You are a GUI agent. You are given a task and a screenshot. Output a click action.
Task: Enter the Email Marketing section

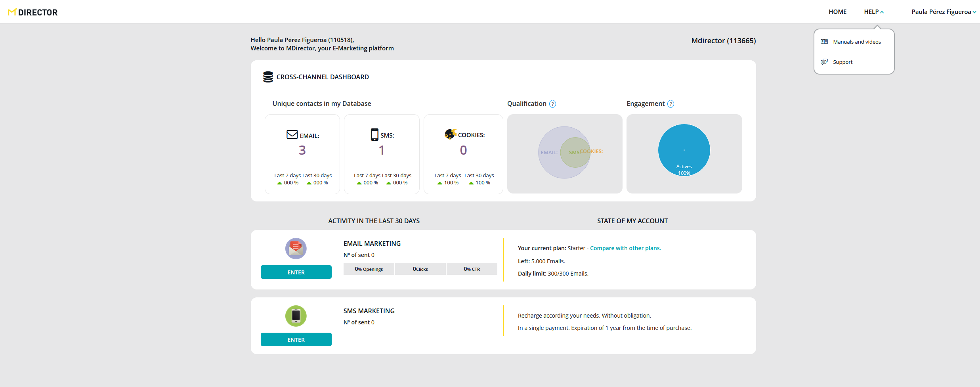tap(296, 272)
